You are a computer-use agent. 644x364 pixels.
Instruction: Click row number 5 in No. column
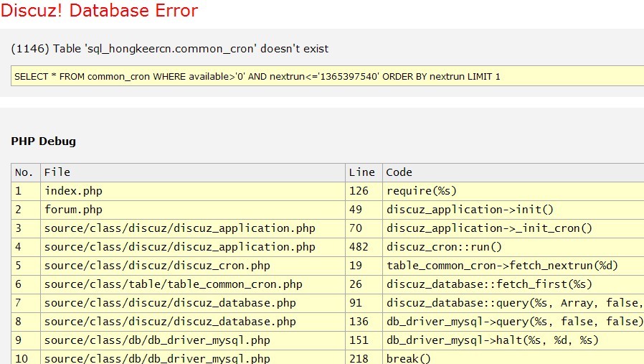click(x=18, y=266)
